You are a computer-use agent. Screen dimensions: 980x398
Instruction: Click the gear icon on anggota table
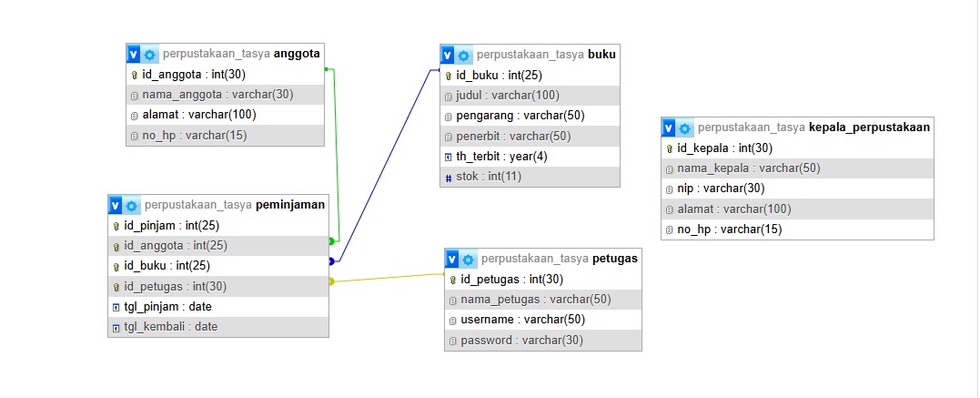coord(149,55)
